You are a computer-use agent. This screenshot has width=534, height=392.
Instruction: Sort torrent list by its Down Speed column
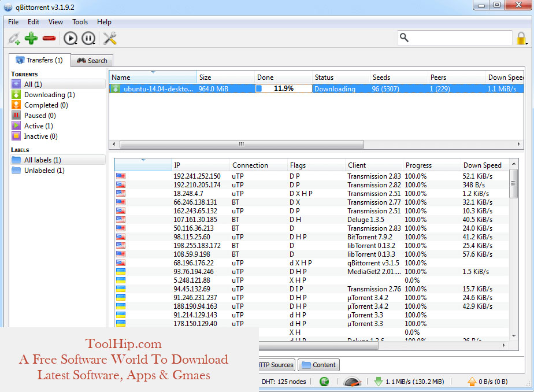[505, 77]
